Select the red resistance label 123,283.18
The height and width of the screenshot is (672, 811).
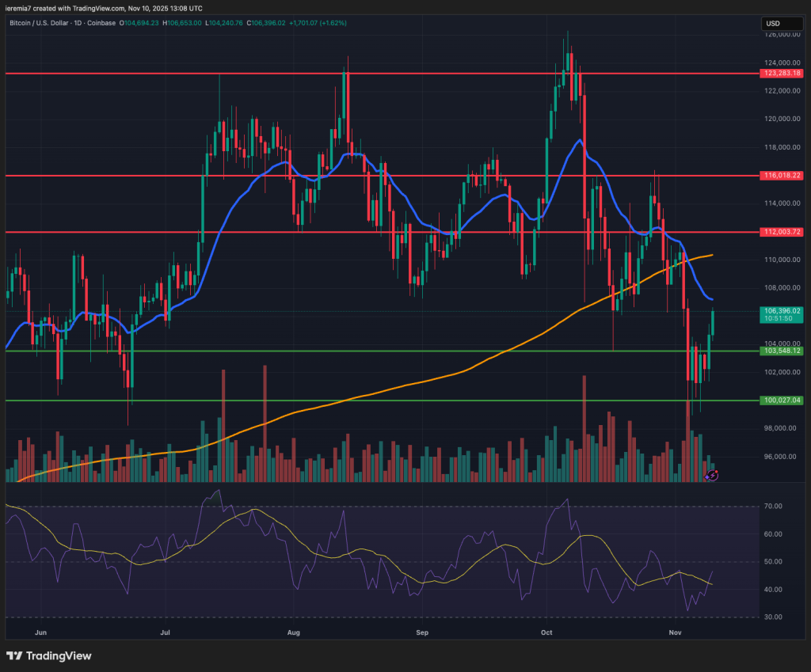[x=781, y=73]
